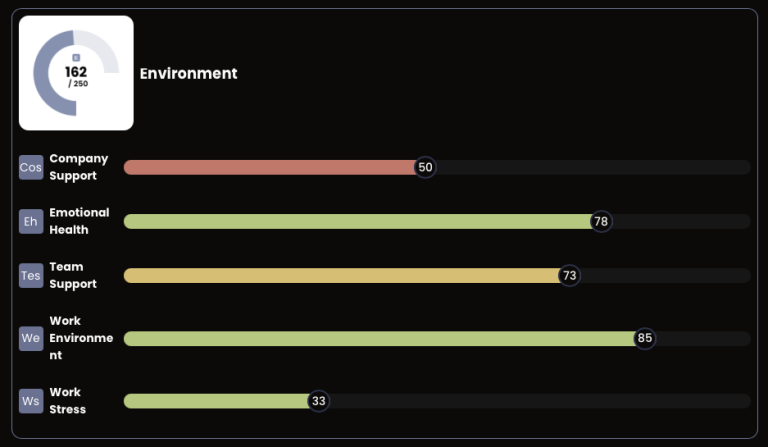The width and height of the screenshot is (768, 447).
Task: Click the Cos badge icon
Action: (31, 167)
